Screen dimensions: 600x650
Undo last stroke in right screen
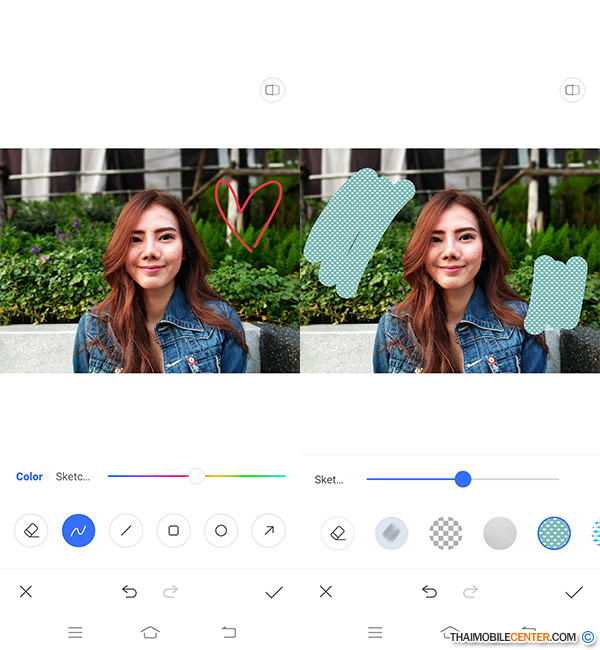coord(430,592)
